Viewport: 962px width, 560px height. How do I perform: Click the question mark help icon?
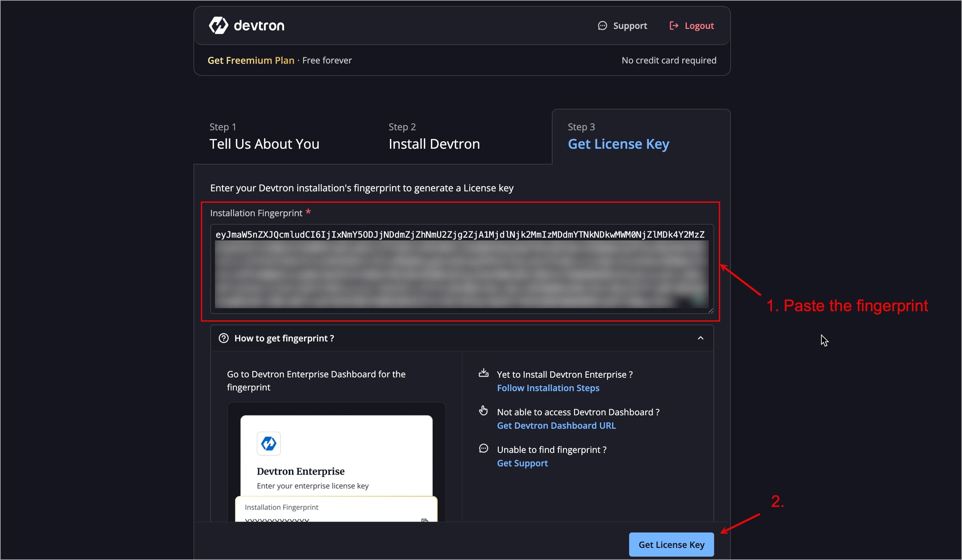(223, 338)
